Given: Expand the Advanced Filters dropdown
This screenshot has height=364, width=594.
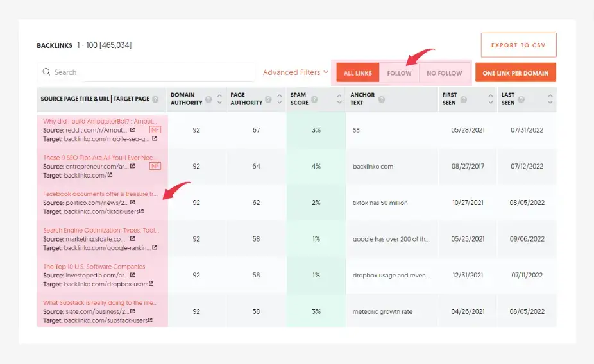Looking at the screenshot, I should pyautogui.click(x=295, y=72).
